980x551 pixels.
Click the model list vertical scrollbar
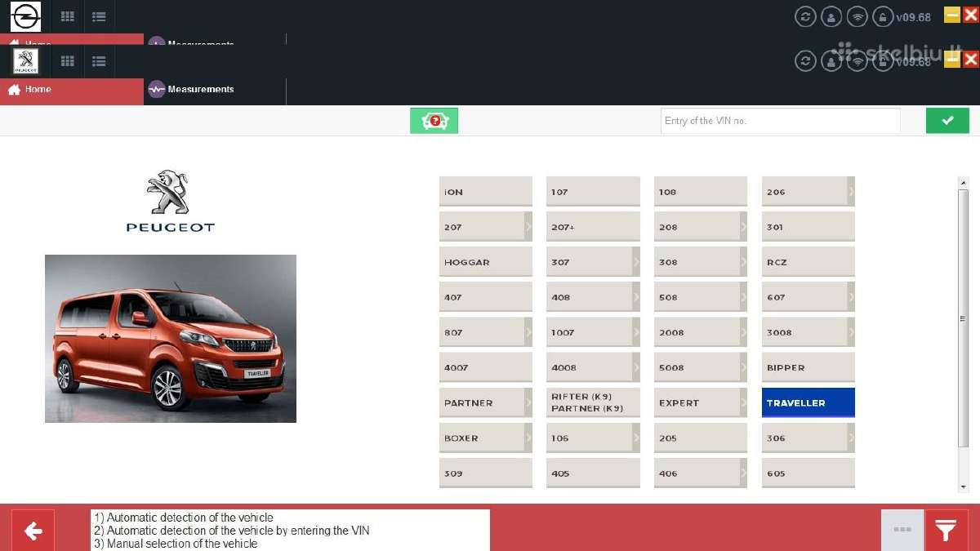point(963,318)
